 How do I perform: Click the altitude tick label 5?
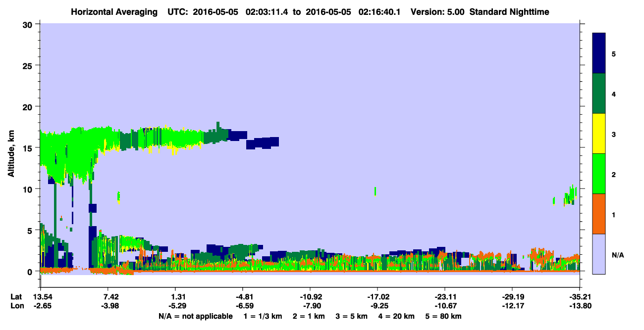[31, 230]
